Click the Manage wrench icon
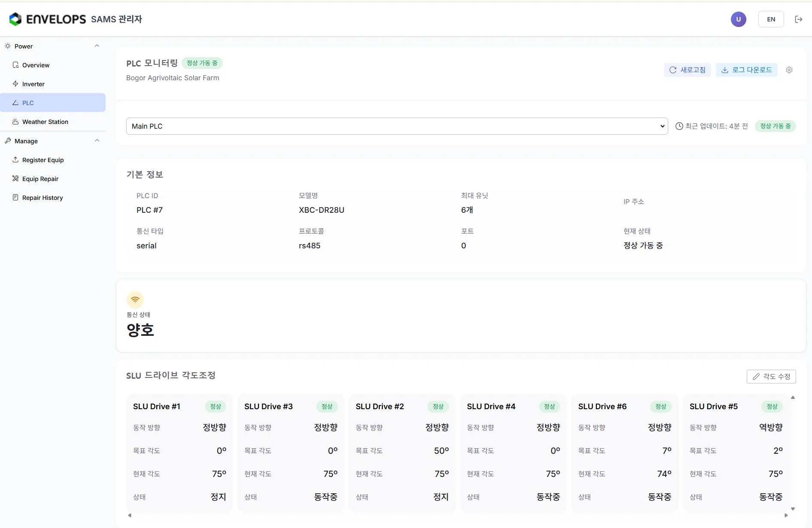 (x=8, y=141)
